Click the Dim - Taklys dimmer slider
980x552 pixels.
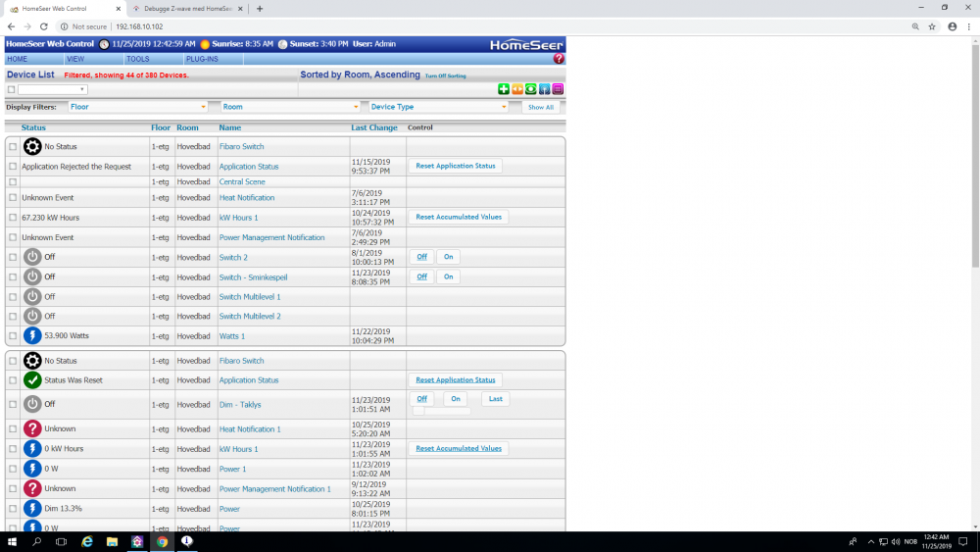click(441, 411)
